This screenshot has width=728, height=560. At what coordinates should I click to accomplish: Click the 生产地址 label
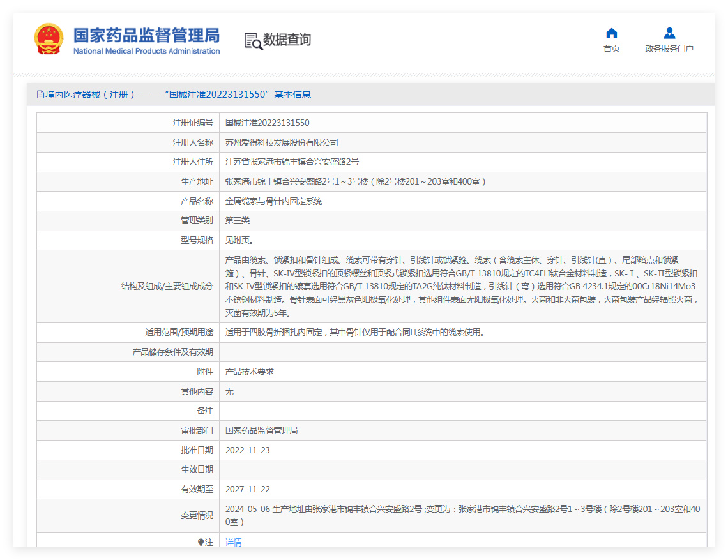click(197, 181)
